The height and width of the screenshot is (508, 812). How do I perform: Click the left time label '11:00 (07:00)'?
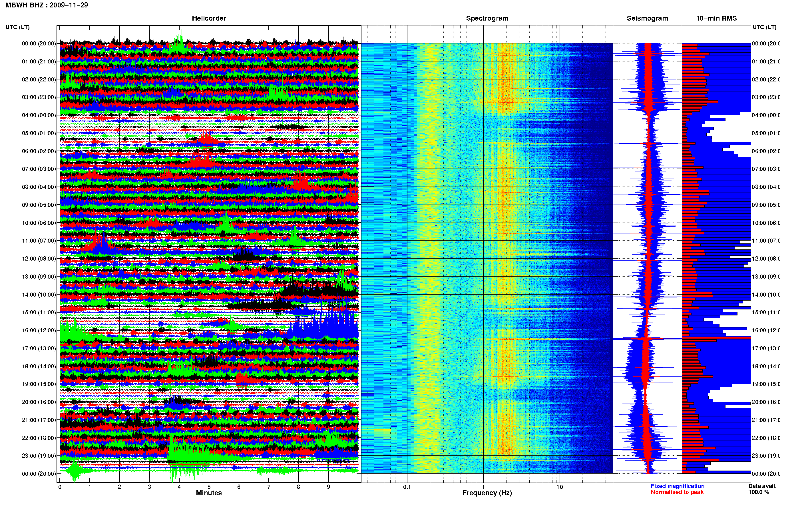click(39, 241)
